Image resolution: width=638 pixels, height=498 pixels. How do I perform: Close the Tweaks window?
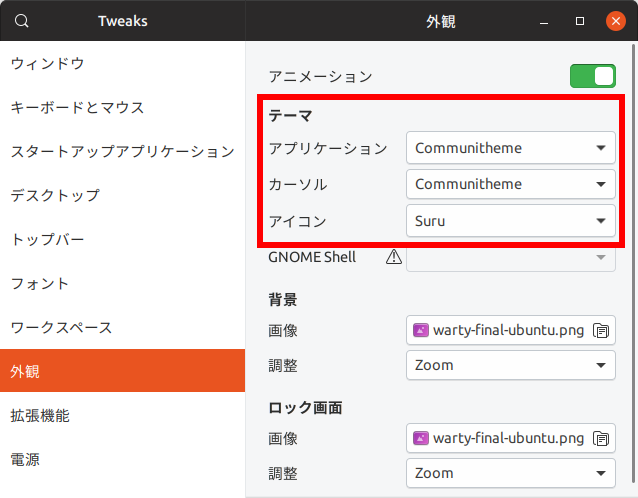pos(616,21)
